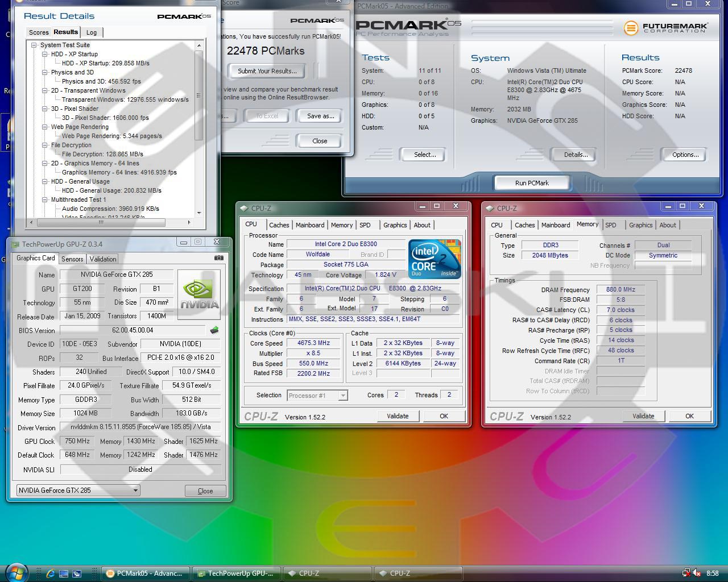Click the Save as... button
Image resolution: width=728 pixels, height=582 pixels.
[320, 116]
